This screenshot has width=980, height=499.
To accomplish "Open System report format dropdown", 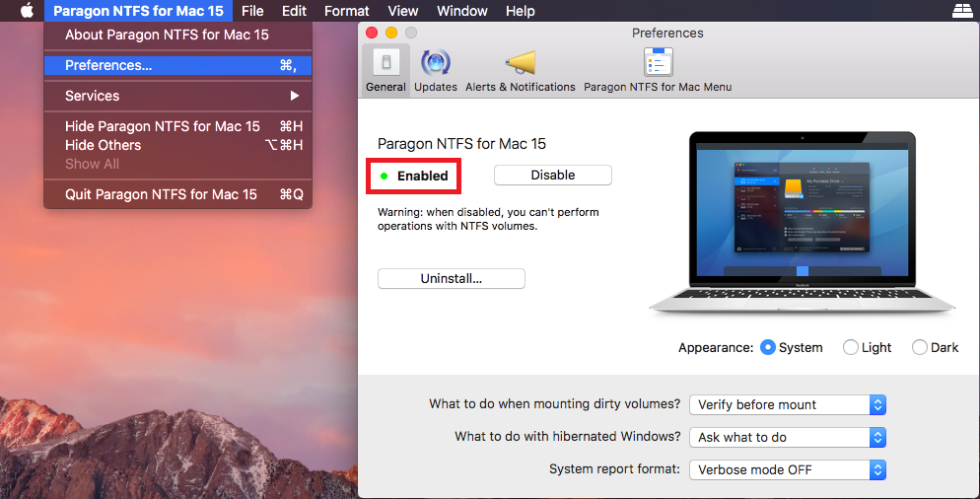I will coord(788,469).
